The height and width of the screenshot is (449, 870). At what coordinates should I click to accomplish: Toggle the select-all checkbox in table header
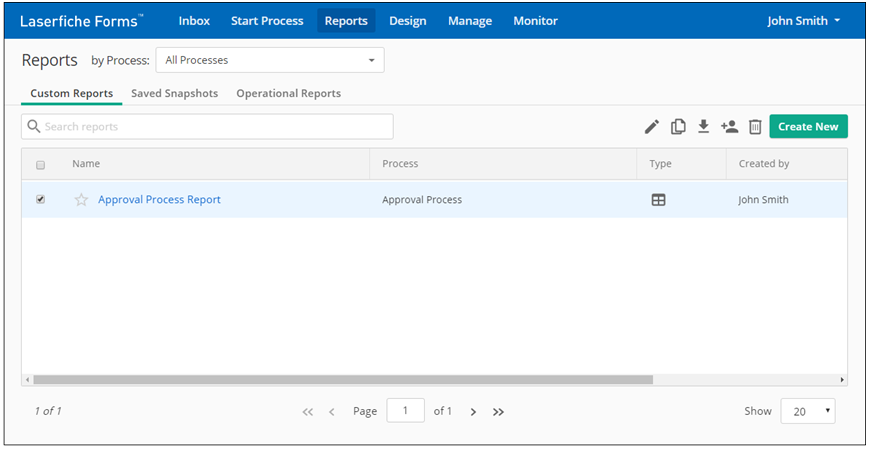41,165
